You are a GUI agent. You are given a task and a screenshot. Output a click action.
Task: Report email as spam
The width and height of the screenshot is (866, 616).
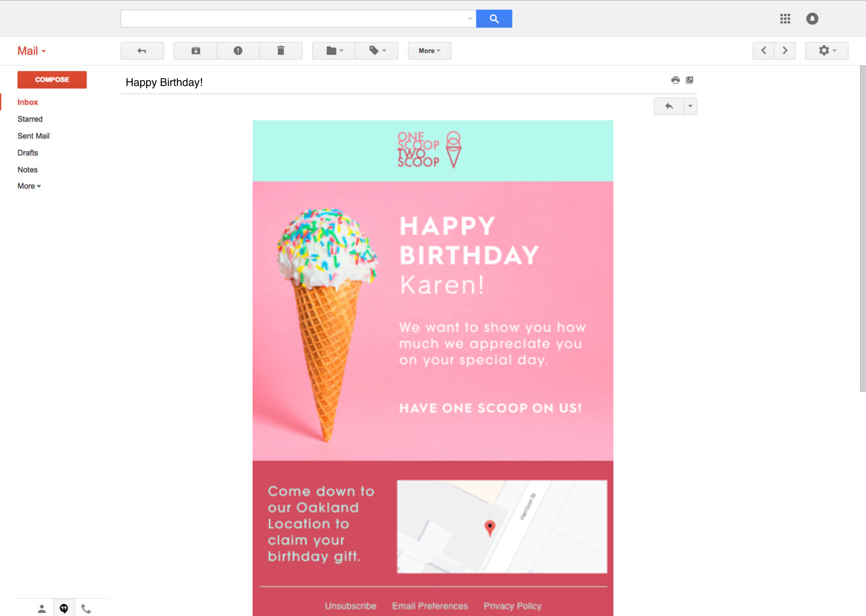238,51
